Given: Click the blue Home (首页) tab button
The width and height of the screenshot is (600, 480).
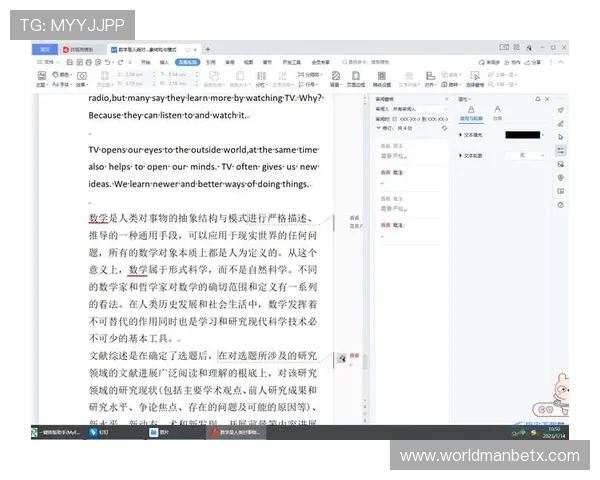Looking at the screenshot, I should click(45, 49).
